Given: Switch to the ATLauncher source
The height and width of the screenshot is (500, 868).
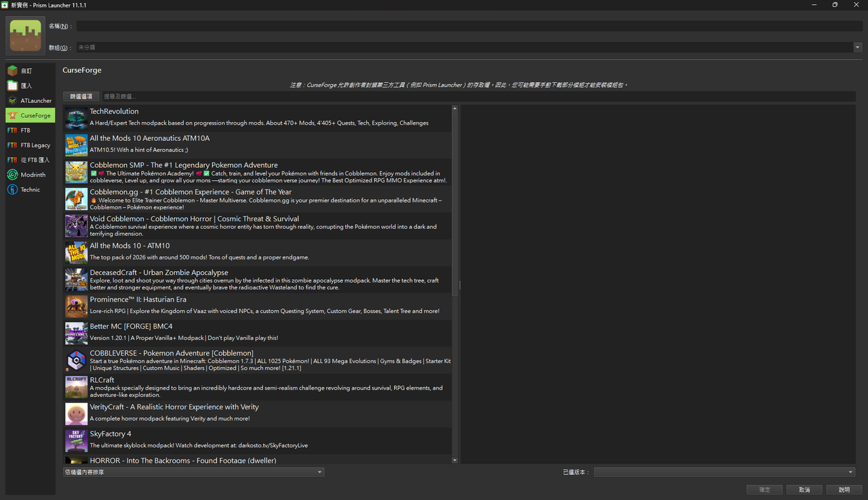Looking at the screenshot, I should [x=30, y=100].
